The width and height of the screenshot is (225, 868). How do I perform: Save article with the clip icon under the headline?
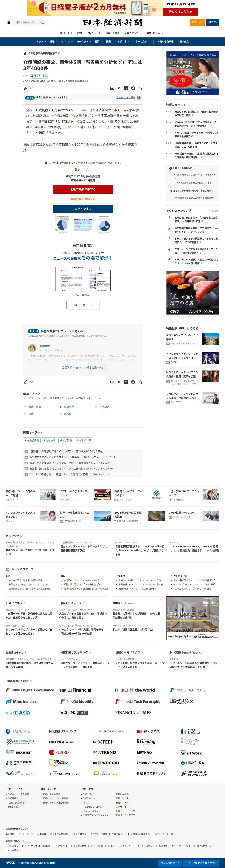(x=25, y=88)
